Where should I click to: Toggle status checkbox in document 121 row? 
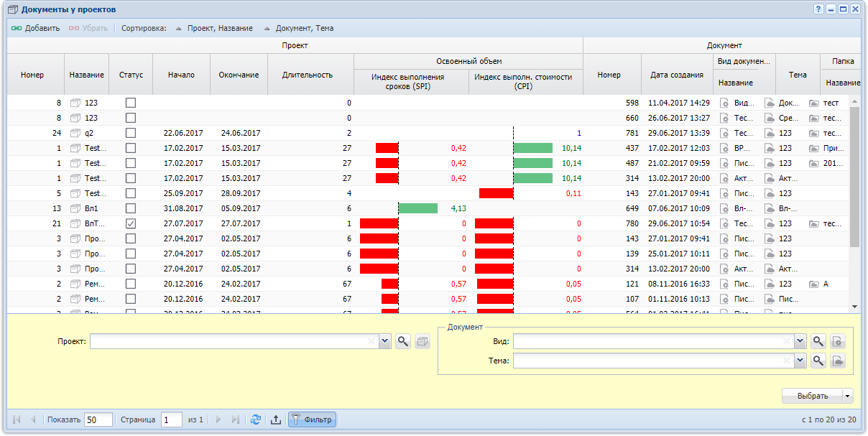pos(131,284)
